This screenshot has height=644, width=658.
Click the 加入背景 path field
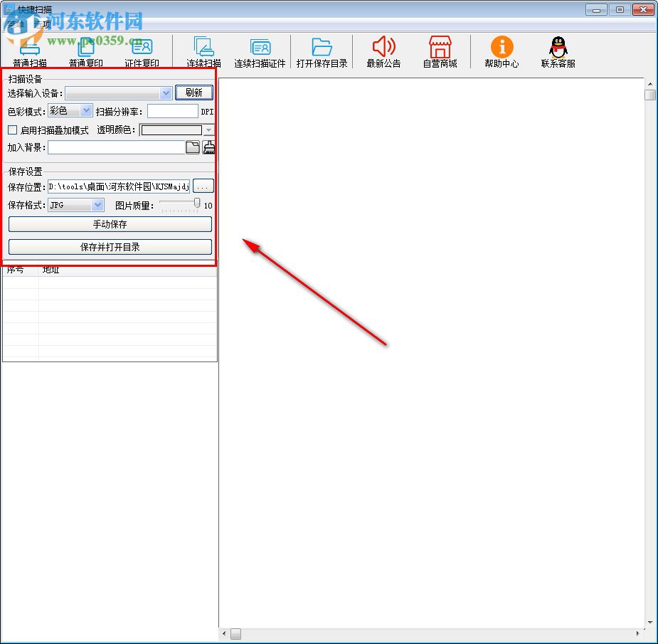tap(116, 147)
